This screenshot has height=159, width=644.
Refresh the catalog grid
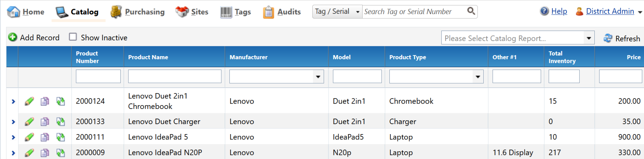click(622, 38)
